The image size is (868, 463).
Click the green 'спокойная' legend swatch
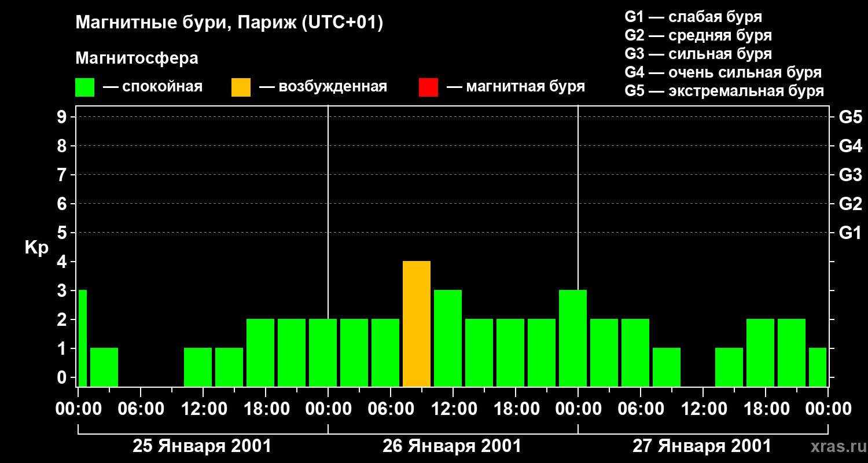pos(84,87)
